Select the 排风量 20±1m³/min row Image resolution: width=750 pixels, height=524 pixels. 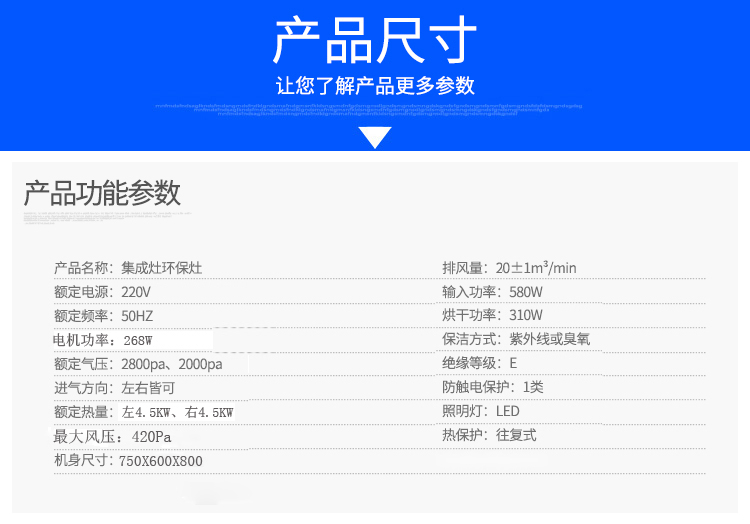[x=509, y=268]
